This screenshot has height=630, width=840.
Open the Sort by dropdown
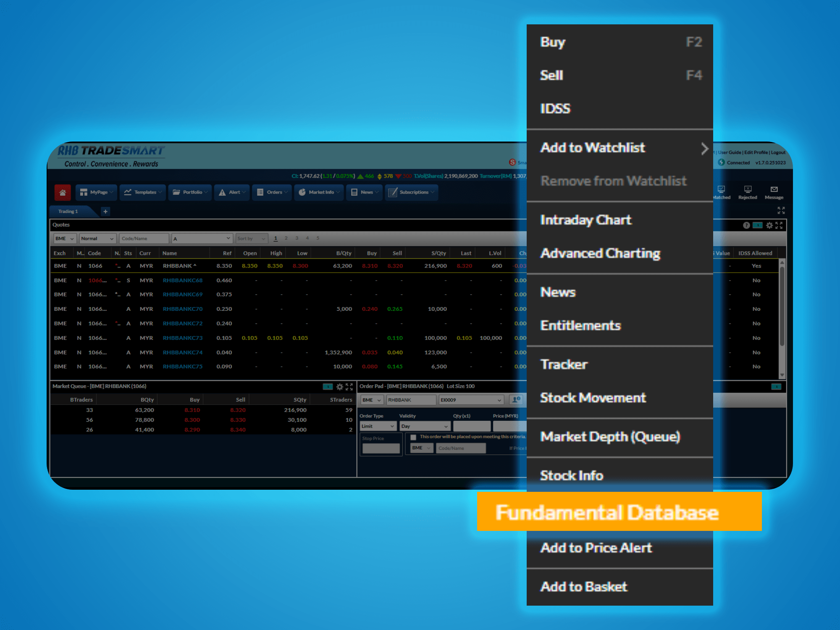tap(252, 239)
